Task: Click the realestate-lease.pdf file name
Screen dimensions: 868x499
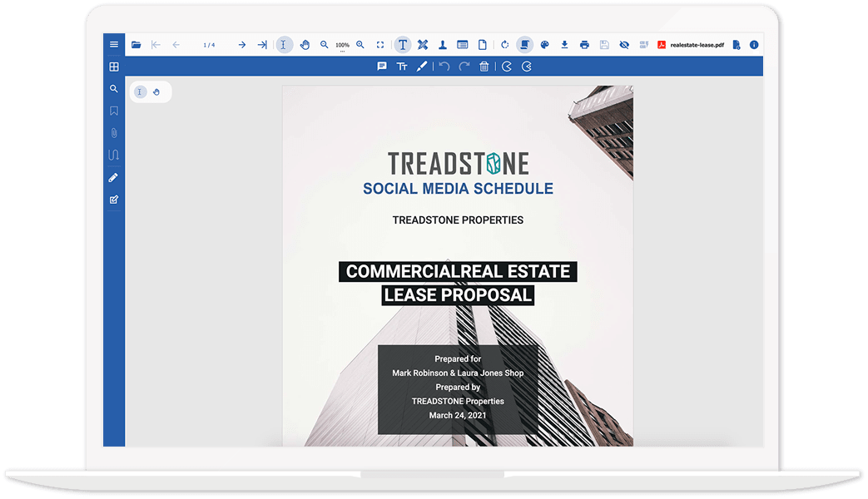Action: pos(697,45)
